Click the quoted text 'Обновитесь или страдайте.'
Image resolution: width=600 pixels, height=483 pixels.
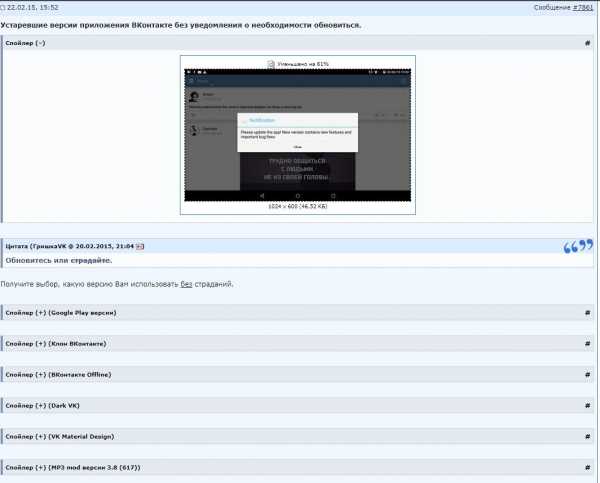pos(59,261)
